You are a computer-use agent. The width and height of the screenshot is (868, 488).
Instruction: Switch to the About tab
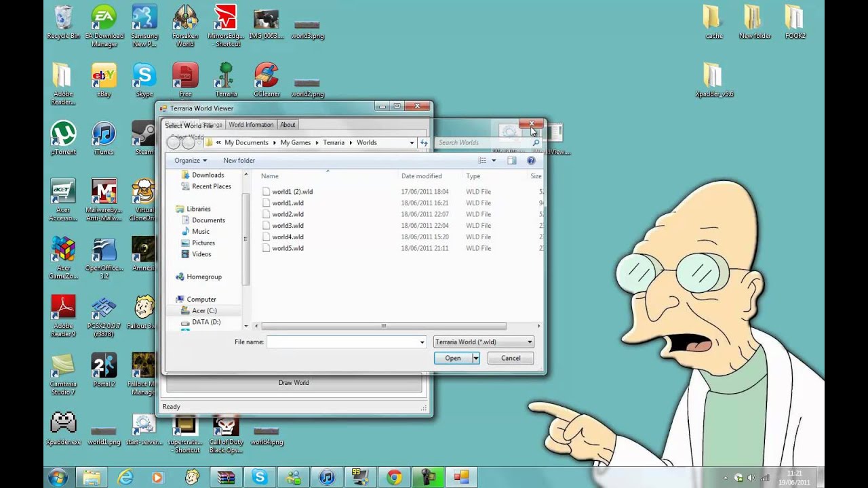click(288, 125)
